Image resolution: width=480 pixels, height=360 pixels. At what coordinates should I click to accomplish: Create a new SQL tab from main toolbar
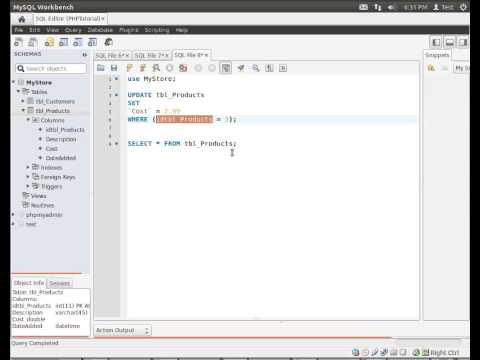pyautogui.click(x=19, y=42)
